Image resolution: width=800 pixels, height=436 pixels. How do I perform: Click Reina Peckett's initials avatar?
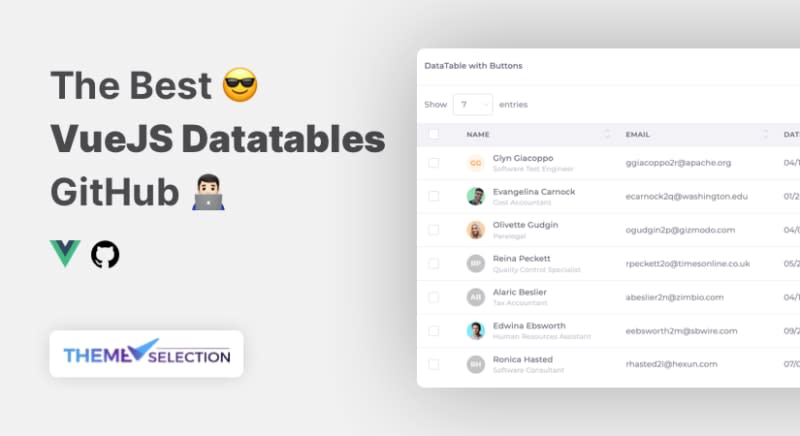(476, 264)
